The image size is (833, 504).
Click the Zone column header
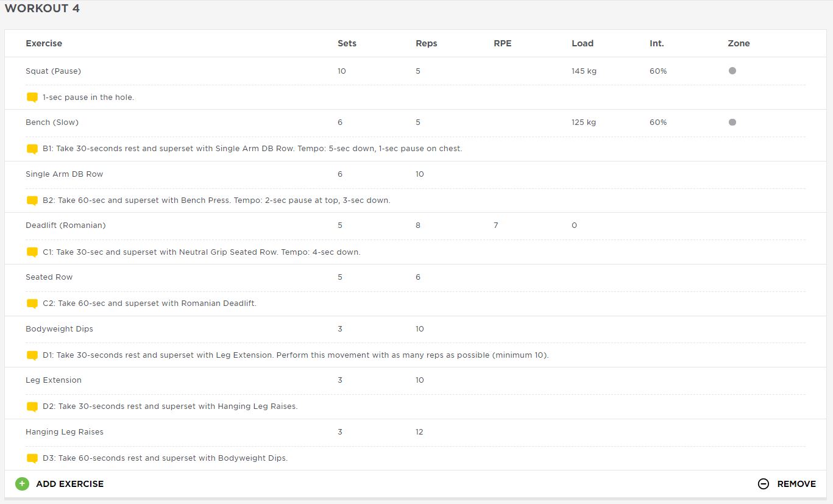739,43
